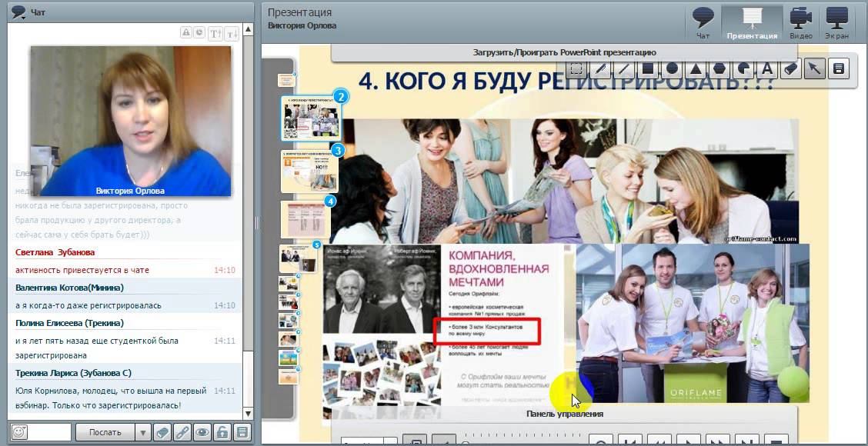Select the pie sector shape tool
This screenshot has width=868, height=446.
(743, 69)
